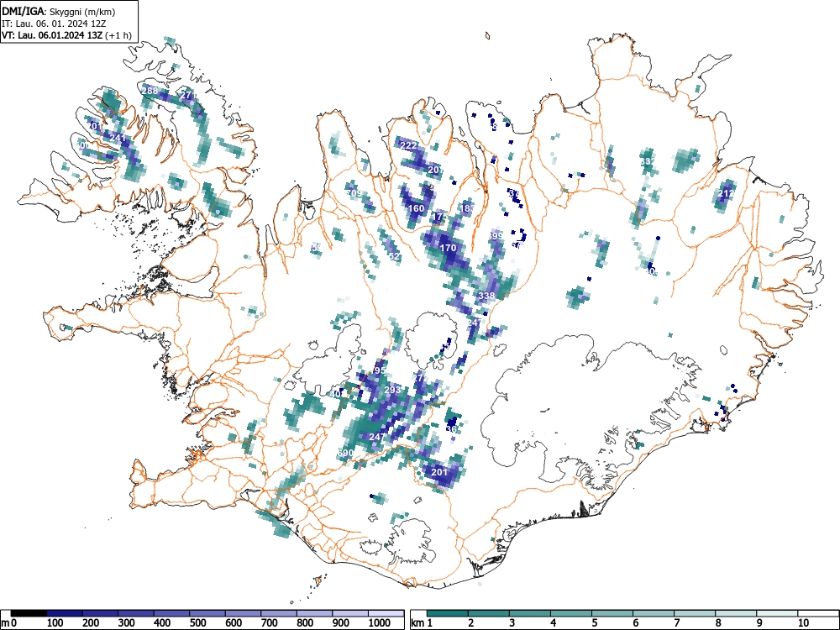Viewport: 840px width, 630px height.
Task: Select the 500–600 m legend color segment
Action: click(x=207, y=613)
